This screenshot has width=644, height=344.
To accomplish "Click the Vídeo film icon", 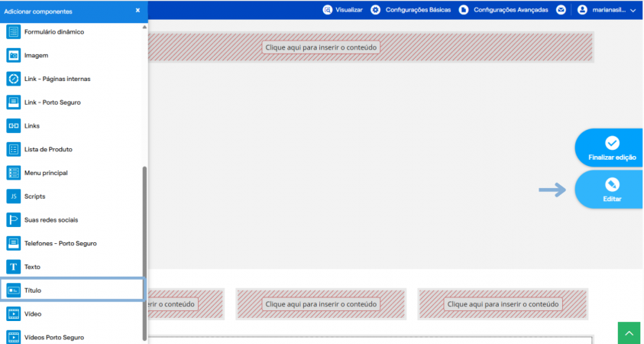I will click(14, 313).
